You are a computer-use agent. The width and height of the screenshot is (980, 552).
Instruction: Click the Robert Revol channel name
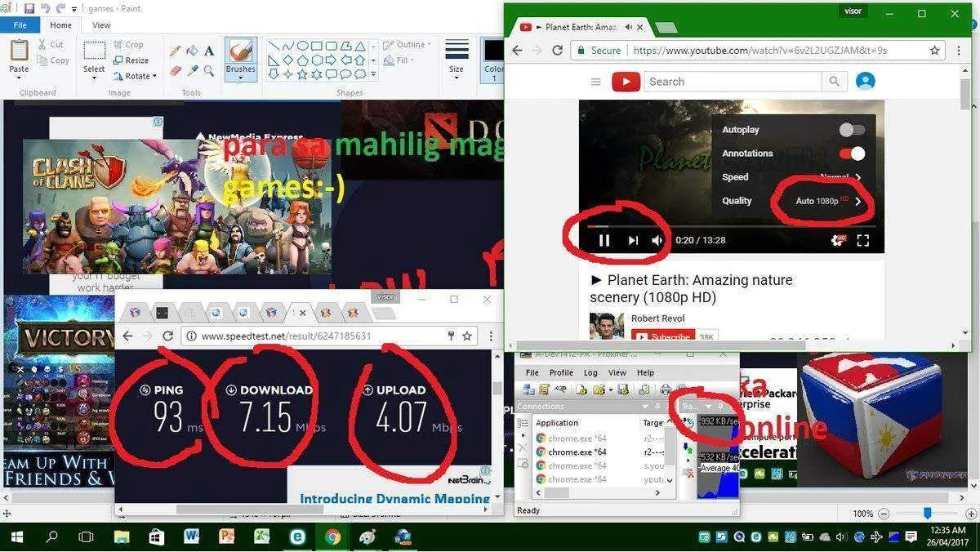(x=657, y=318)
